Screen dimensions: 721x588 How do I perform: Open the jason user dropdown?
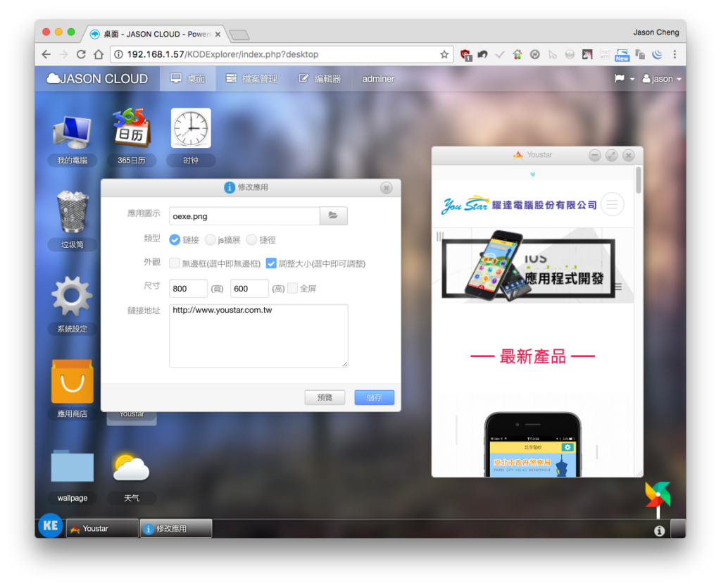(x=662, y=79)
